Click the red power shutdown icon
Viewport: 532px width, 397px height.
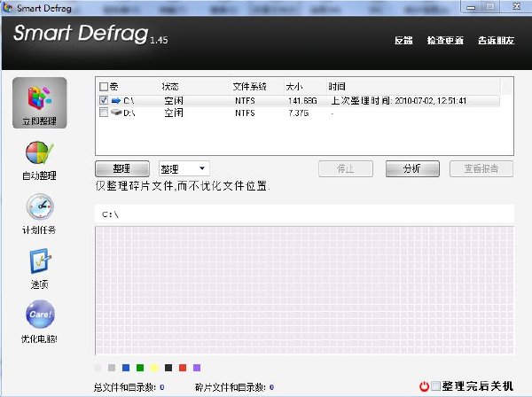[x=424, y=386]
